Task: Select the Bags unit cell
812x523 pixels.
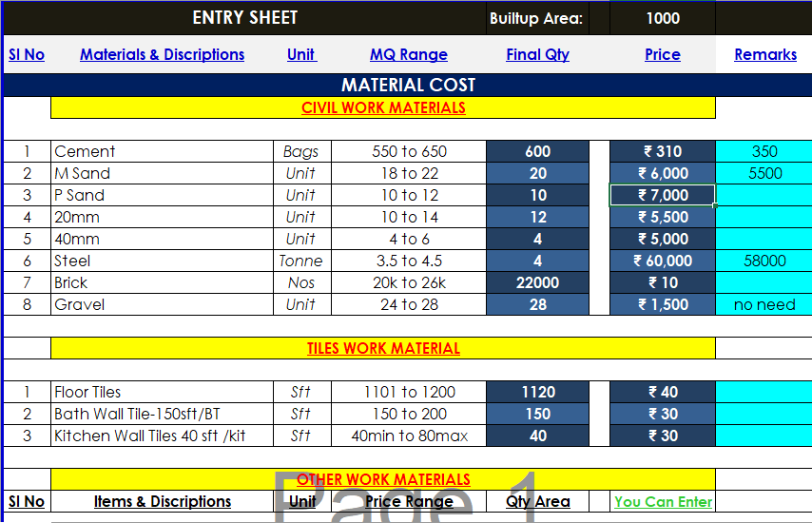Action: [302, 151]
